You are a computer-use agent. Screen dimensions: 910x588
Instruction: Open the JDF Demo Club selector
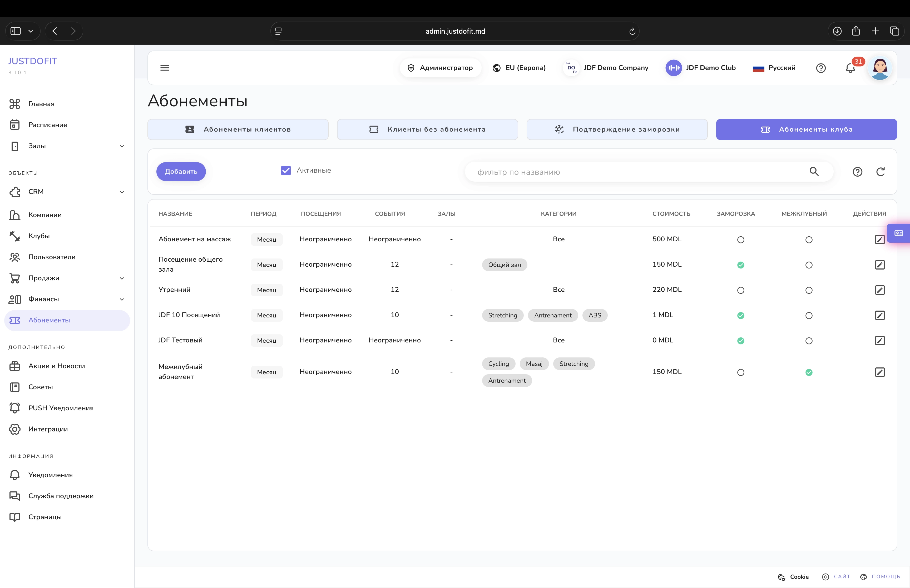coord(700,68)
